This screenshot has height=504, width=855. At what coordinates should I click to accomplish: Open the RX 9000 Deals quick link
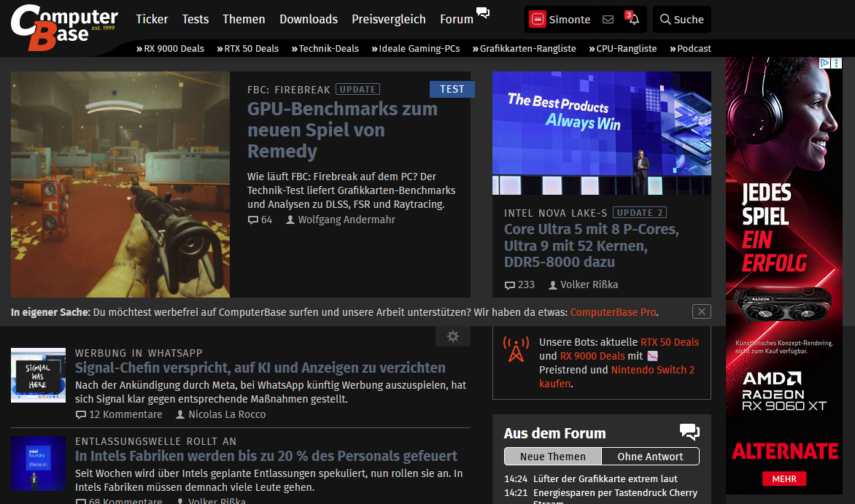point(170,49)
